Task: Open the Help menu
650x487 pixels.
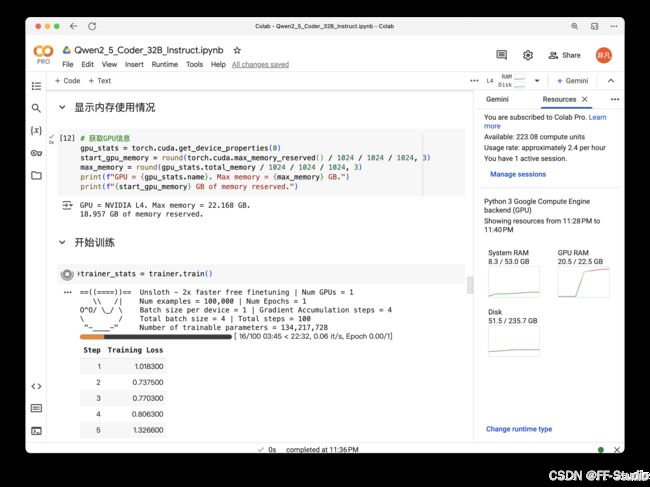Action: click(218, 64)
